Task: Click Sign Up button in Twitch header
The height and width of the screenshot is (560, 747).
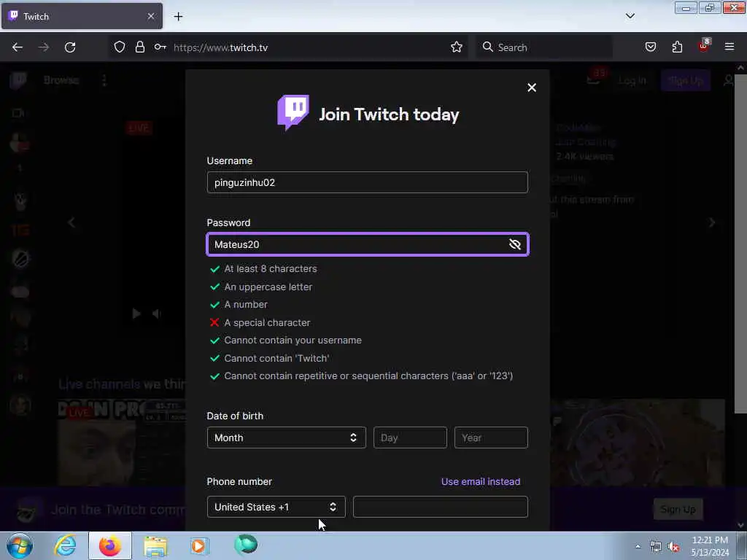Action: (685, 80)
